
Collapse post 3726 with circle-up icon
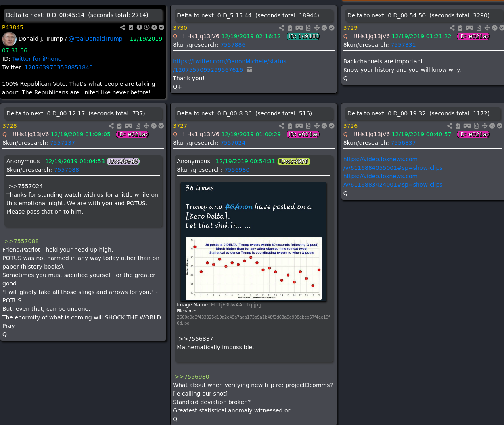493,126
